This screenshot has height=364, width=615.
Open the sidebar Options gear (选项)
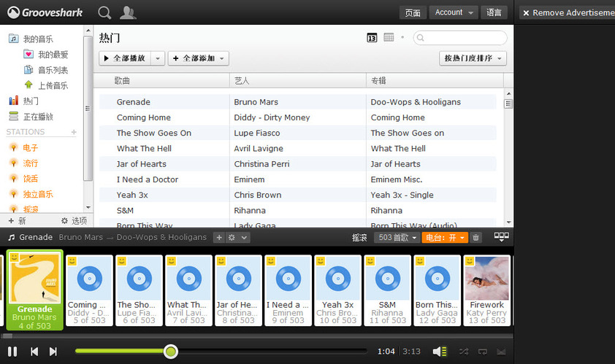click(74, 220)
